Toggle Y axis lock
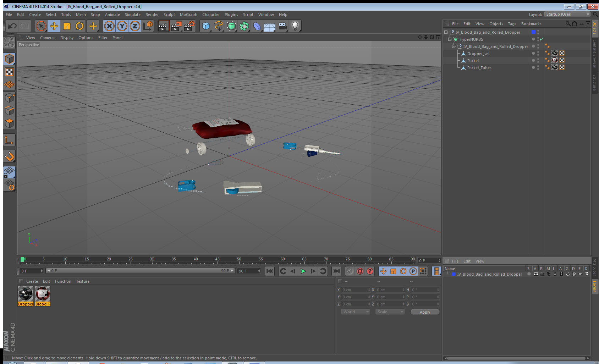The height and width of the screenshot is (364, 599). tap(122, 26)
